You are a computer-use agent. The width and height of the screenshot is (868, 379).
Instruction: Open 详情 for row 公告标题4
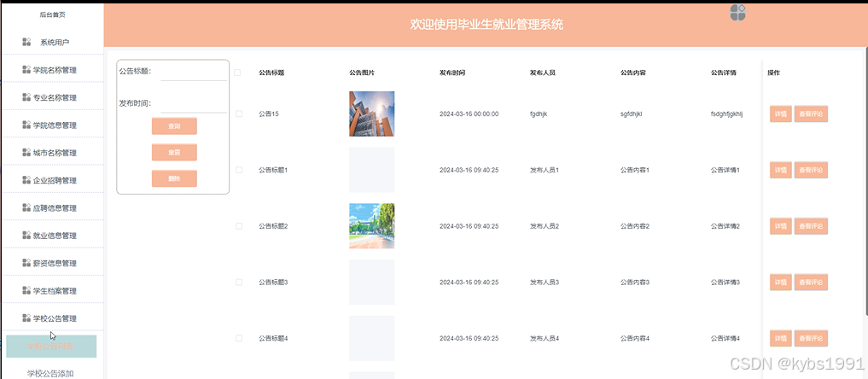click(x=781, y=338)
